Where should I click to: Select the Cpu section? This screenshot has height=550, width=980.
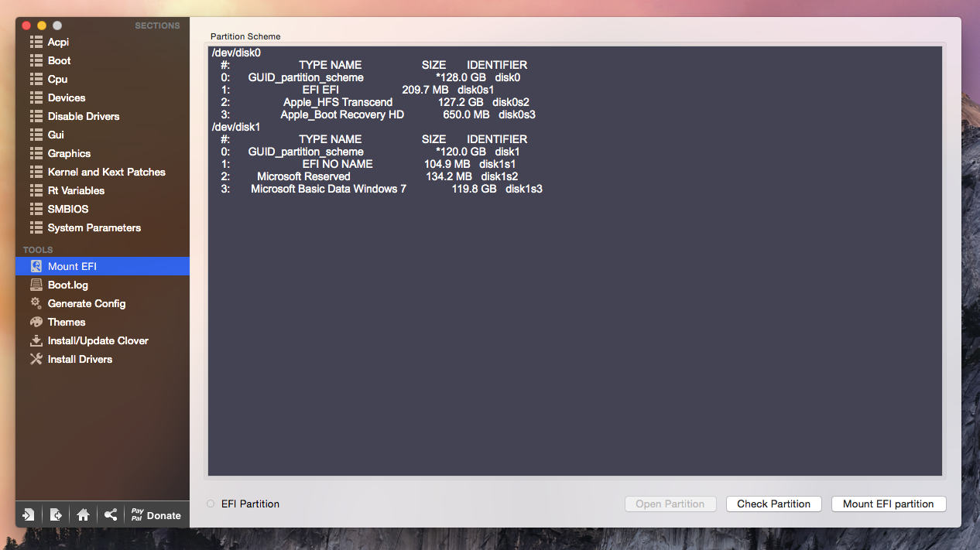[102, 79]
